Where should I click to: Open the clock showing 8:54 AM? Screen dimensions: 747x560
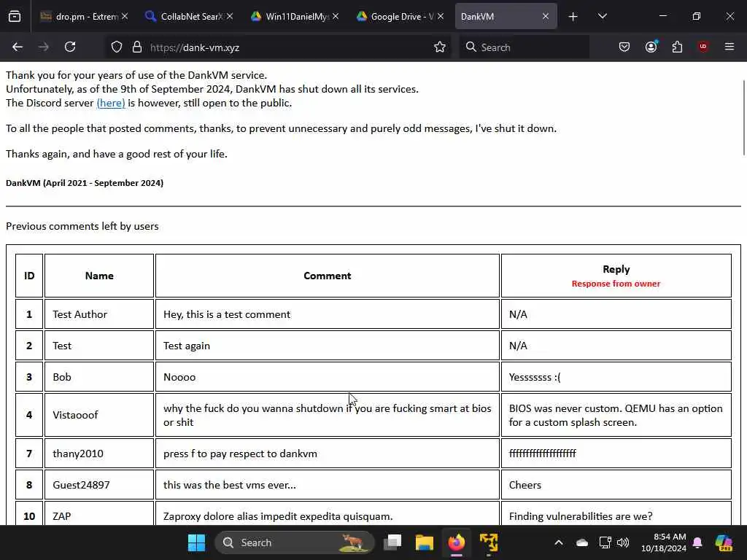tap(664, 542)
